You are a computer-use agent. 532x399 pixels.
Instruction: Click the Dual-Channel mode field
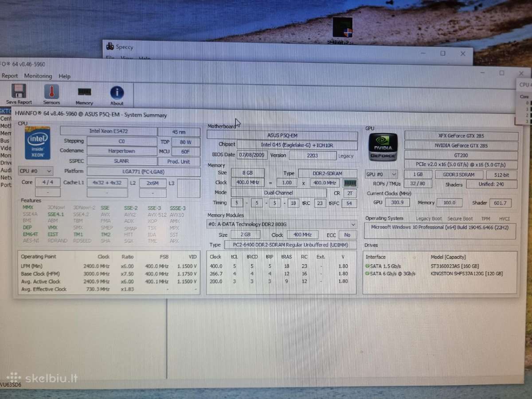click(278, 193)
